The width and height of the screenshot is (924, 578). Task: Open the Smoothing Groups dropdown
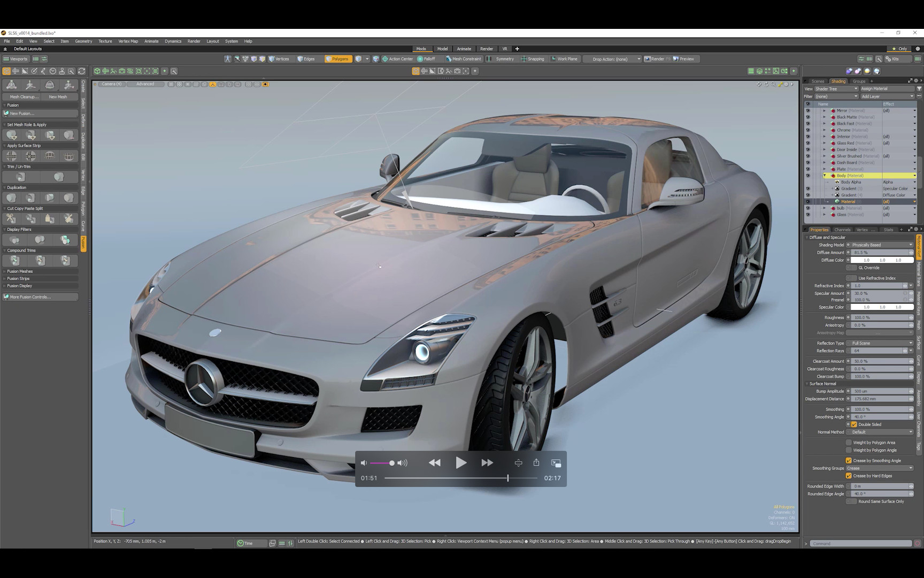coord(880,468)
